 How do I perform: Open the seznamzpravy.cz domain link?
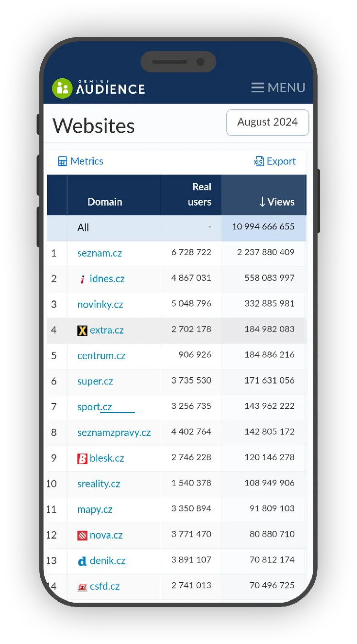tap(114, 433)
